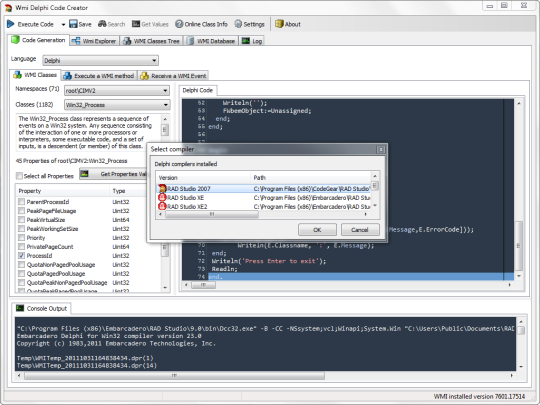540x405 pixels.
Task: Click console output scrollbar down arrow
Action: pos(521,367)
